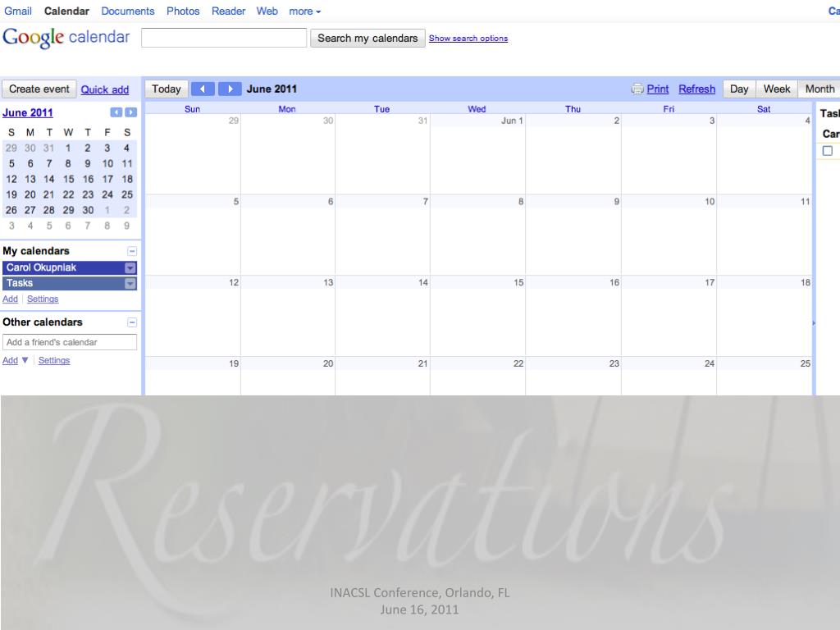
Task: Click day 16 in the month grid
Action: [x=573, y=316]
